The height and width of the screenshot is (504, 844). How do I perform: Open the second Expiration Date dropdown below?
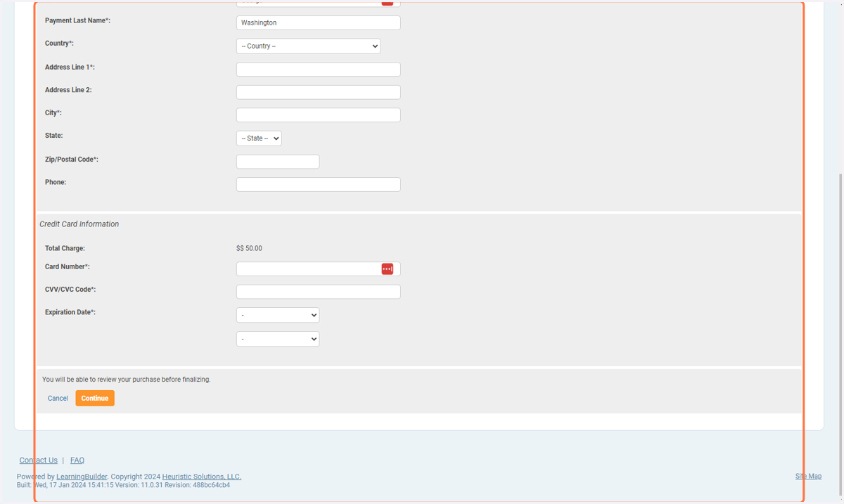click(278, 339)
